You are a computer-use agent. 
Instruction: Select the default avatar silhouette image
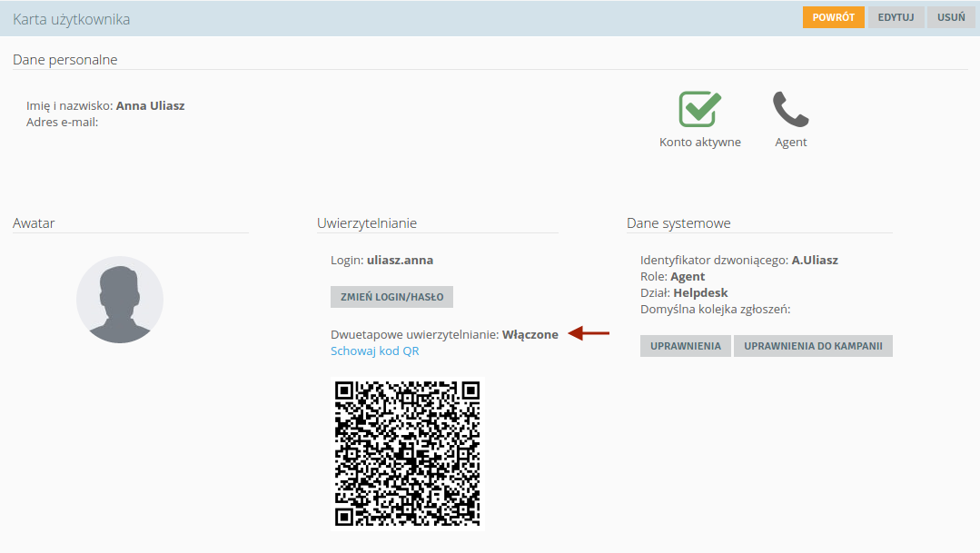click(120, 300)
